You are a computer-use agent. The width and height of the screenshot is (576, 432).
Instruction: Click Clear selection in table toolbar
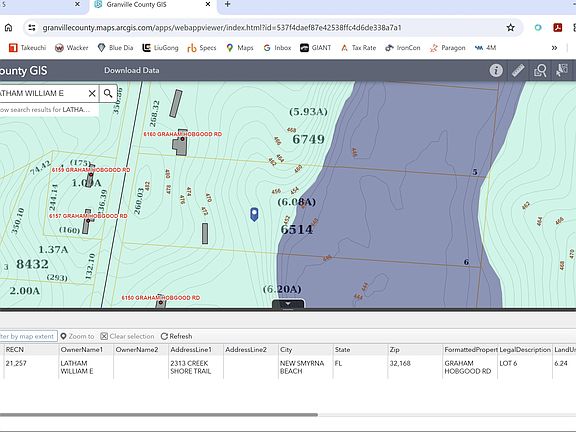[x=127, y=336]
